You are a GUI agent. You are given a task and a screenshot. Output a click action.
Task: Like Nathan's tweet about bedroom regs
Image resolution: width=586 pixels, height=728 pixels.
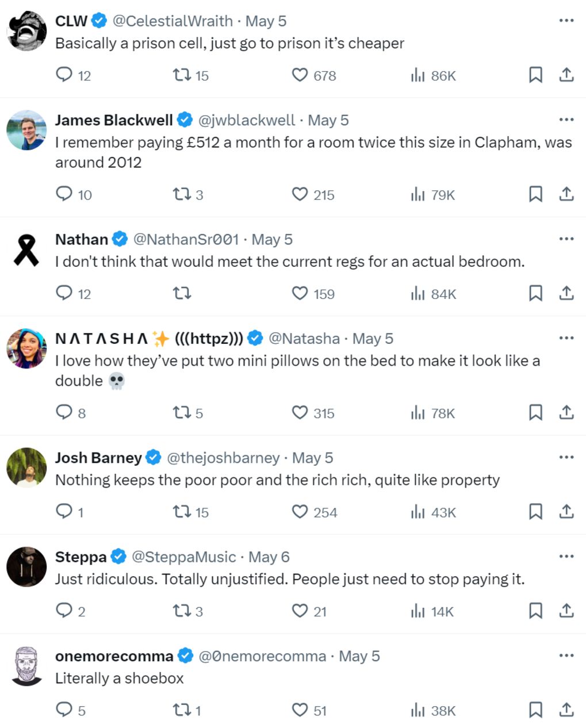[x=300, y=293]
